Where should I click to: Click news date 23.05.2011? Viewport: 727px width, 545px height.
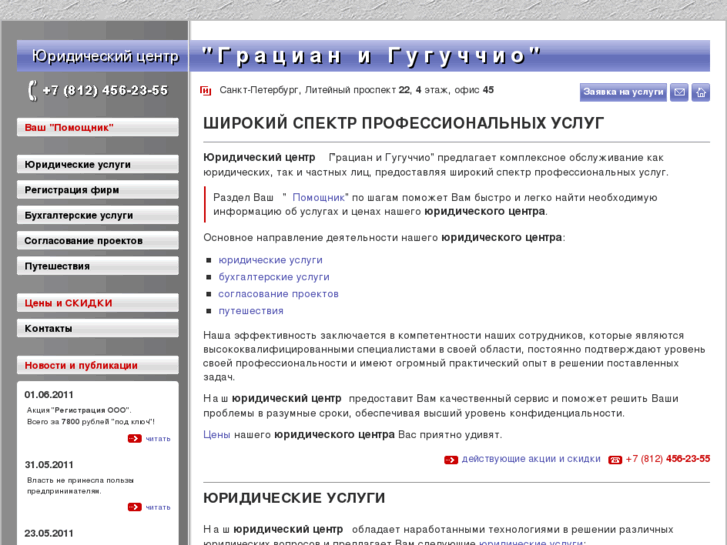click(x=49, y=533)
